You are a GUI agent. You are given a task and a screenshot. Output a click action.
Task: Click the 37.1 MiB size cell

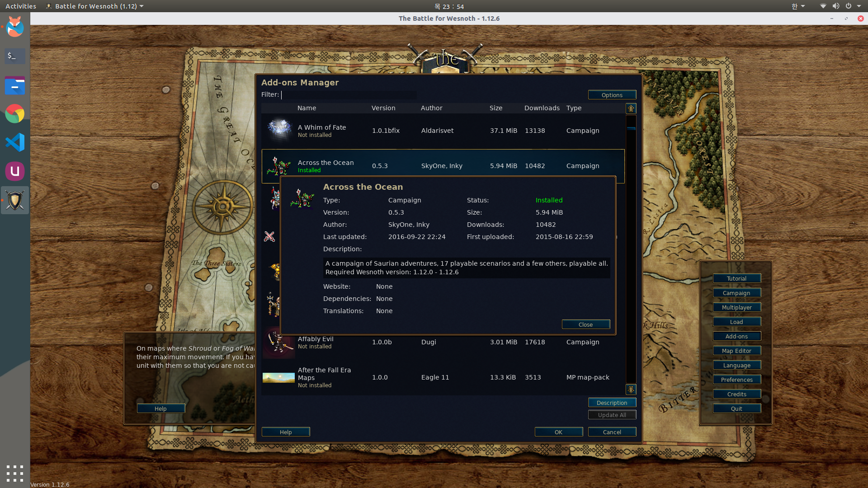(x=503, y=131)
